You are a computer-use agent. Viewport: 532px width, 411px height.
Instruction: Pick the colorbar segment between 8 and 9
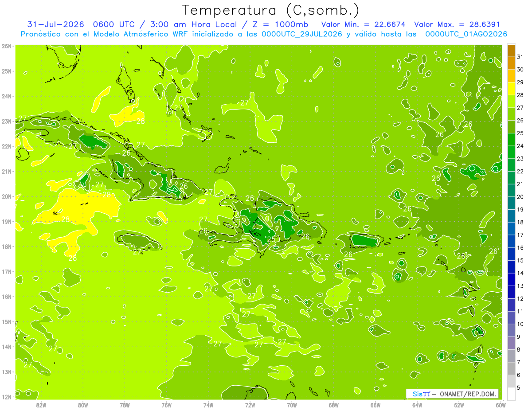click(512, 343)
